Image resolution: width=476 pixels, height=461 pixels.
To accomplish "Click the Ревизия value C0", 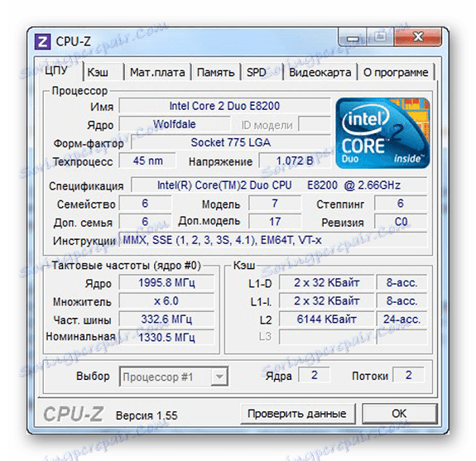I will click(401, 221).
